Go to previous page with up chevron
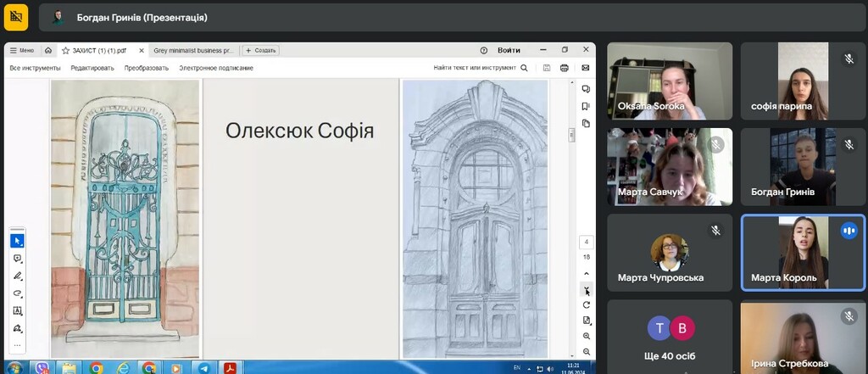The height and width of the screenshot is (374, 868). click(x=587, y=274)
